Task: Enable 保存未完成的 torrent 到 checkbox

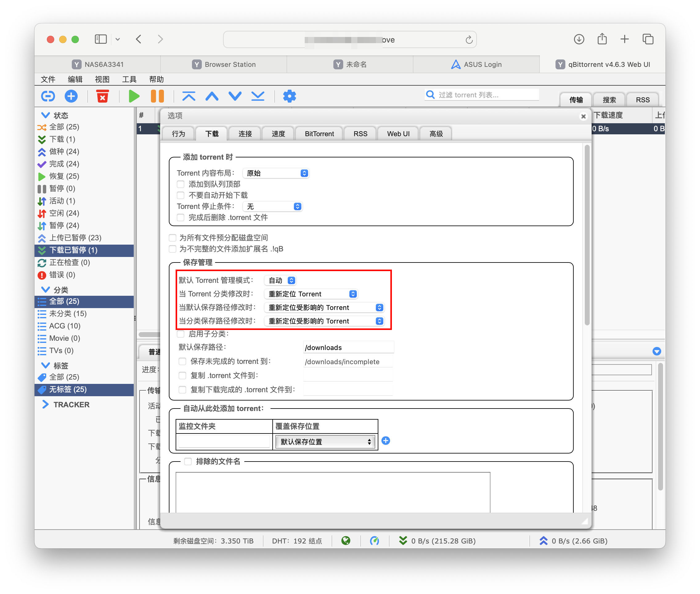Action: 182,361
